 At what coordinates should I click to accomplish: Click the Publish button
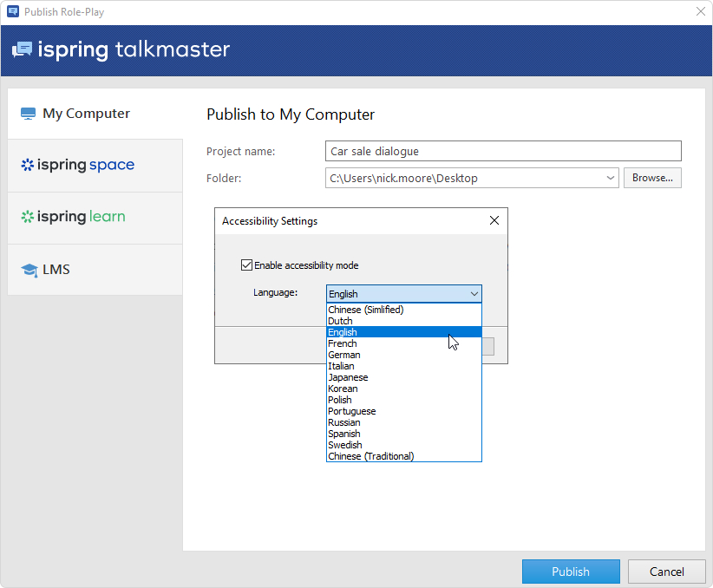tap(570, 572)
